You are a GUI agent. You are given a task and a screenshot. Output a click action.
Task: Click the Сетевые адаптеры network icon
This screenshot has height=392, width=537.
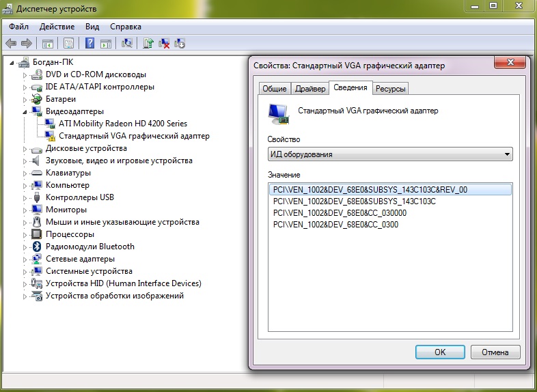pos(37,259)
